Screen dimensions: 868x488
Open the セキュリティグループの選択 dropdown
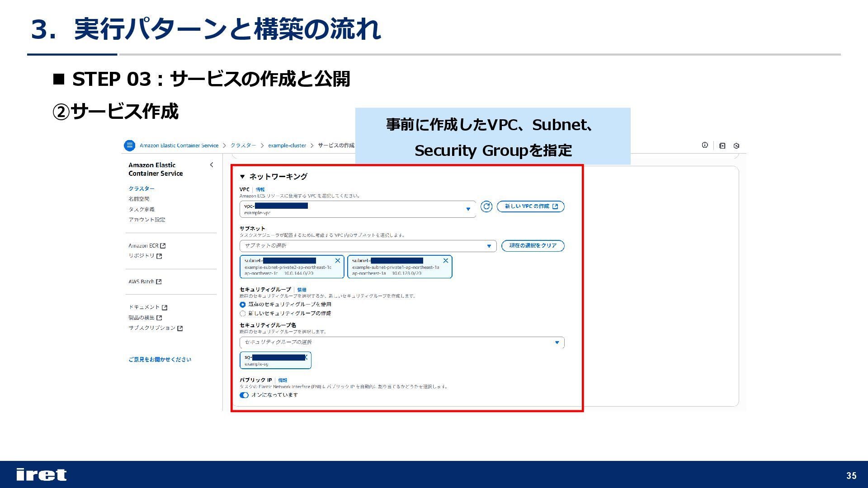pyautogui.click(x=402, y=343)
